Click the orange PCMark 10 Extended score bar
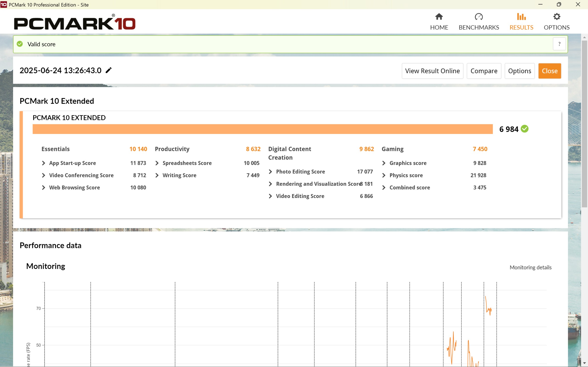This screenshot has width=588, height=367. point(262,129)
